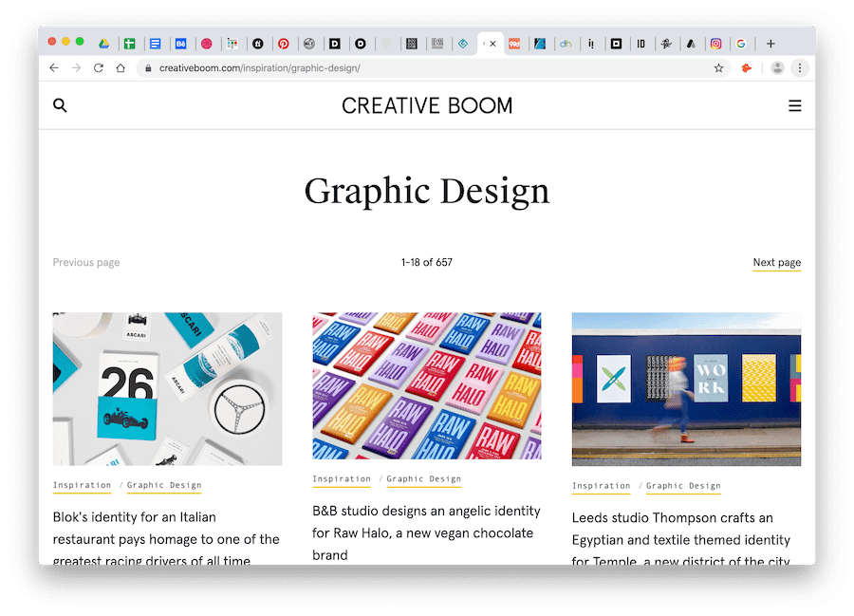
Task: Click Inspiration tag under Leeds studio article
Action: pyautogui.click(x=601, y=486)
